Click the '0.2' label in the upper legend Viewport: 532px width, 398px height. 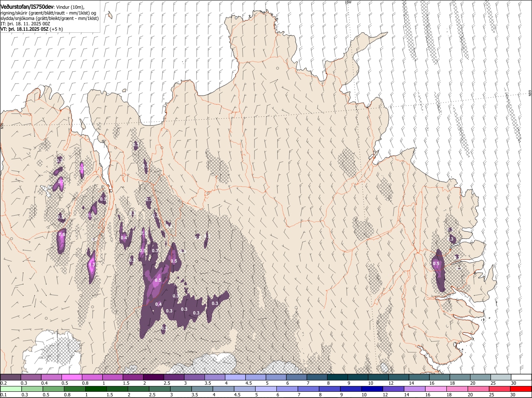point(3,383)
